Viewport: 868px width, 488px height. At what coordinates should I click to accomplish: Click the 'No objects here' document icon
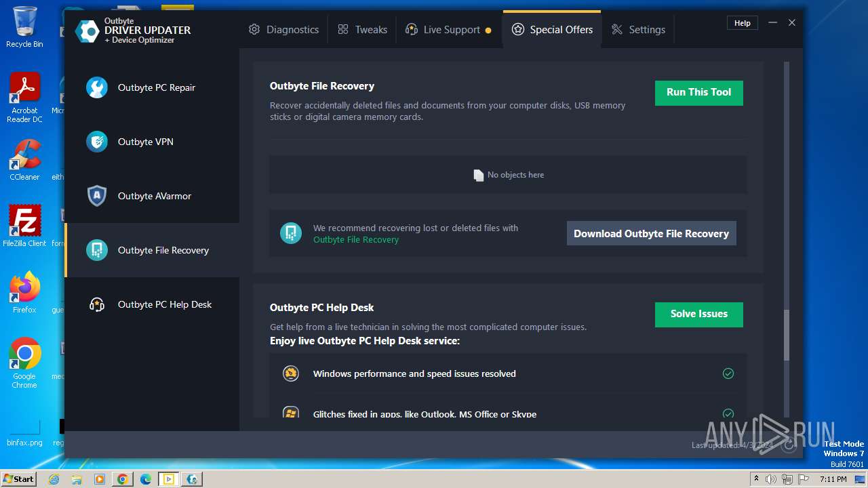coord(479,175)
